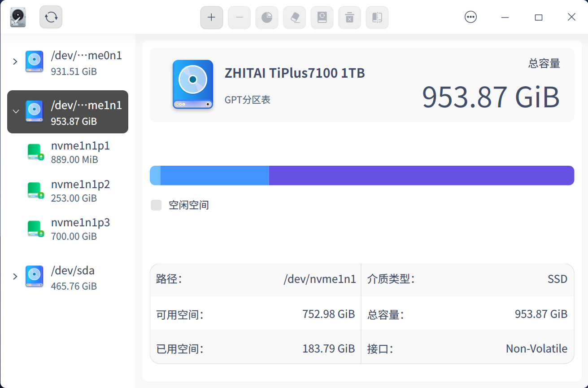Click the disk manager app logo icon

(x=17, y=17)
